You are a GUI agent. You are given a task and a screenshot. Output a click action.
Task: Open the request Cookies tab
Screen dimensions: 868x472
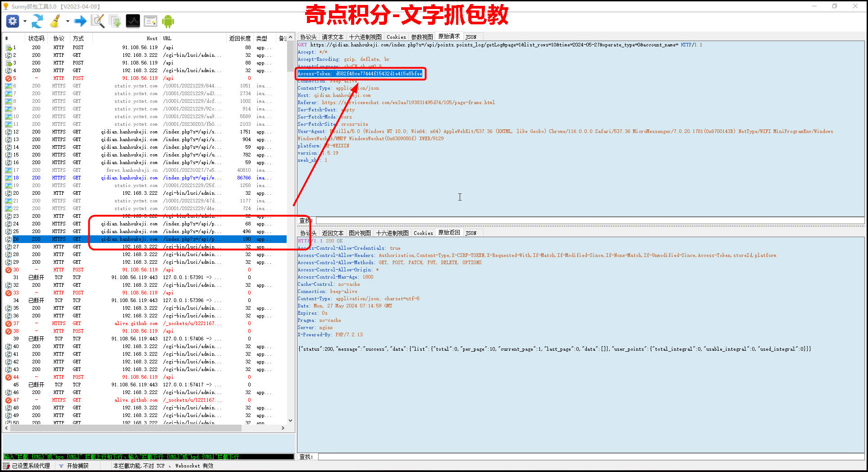pyautogui.click(x=396, y=37)
